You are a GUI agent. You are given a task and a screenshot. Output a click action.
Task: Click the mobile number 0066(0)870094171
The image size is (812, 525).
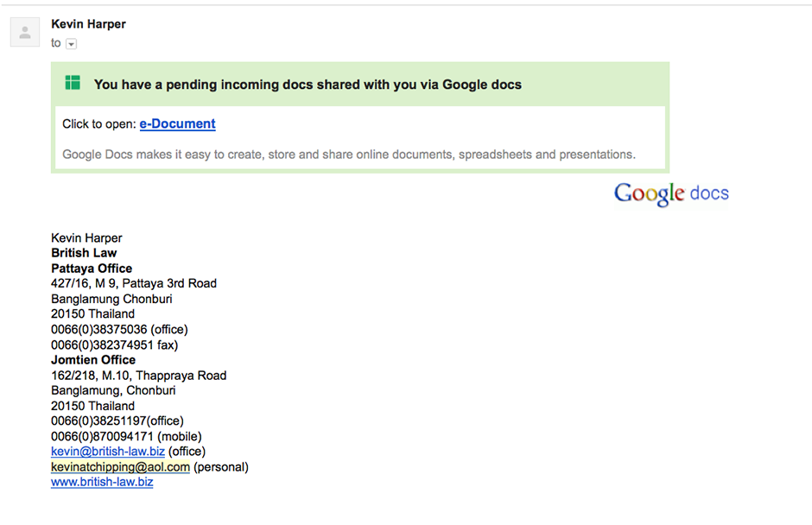[x=102, y=436]
